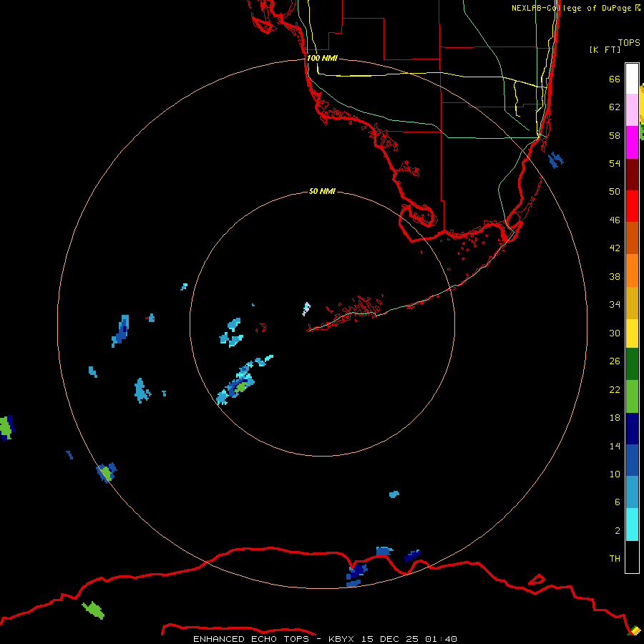Screen dimensions: 644x644
Task: Click legend value "18"
Action: pos(615,418)
